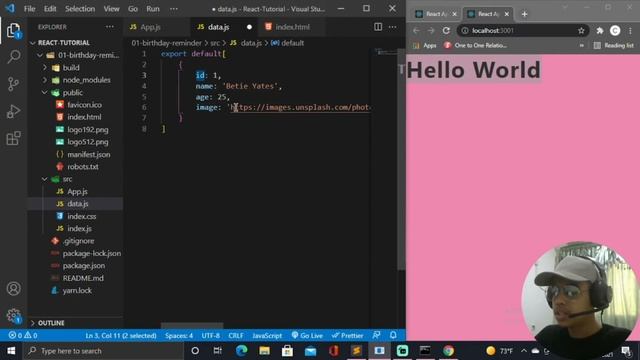Open the Run menu
Screen dimensions: 640x360
tap(153, 9)
